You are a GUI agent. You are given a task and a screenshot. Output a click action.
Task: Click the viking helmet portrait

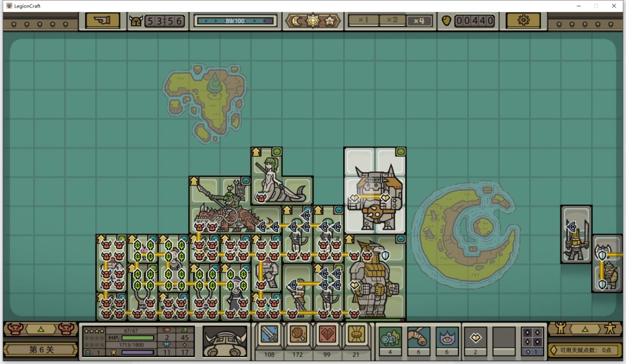[225, 341]
